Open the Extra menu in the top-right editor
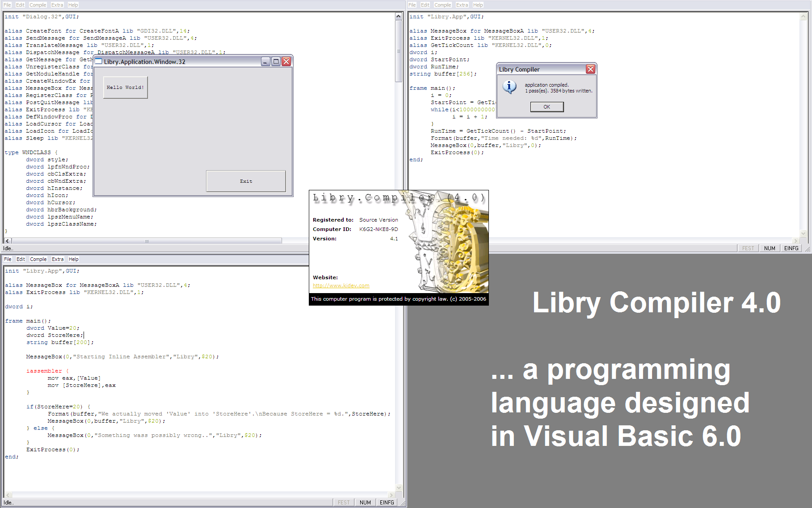Screen dimensions: 812x508 pyautogui.click(x=462, y=5)
